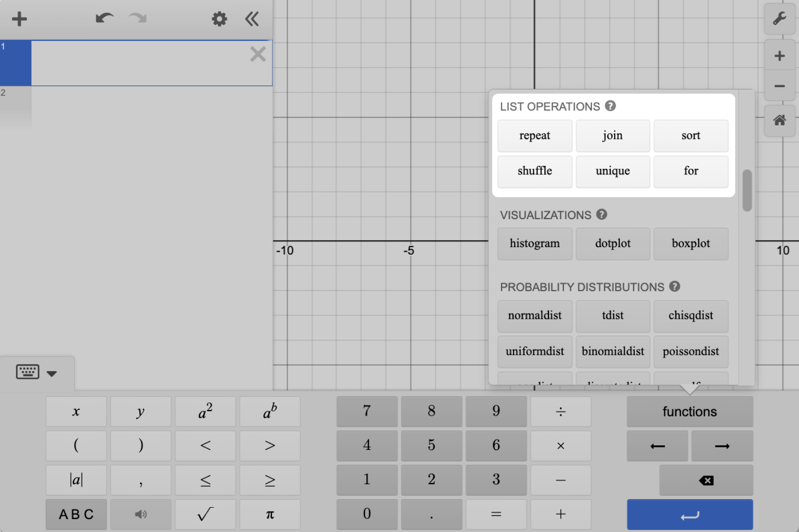799x532 pixels.
Task: Toggle the functions menu button
Action: click(690, 411)
